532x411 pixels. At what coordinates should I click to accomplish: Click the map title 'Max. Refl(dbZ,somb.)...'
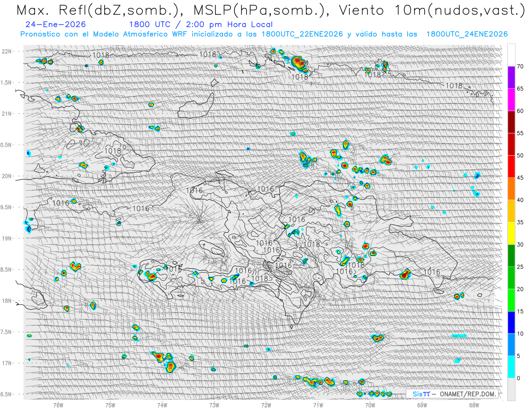tap(270, 10)
